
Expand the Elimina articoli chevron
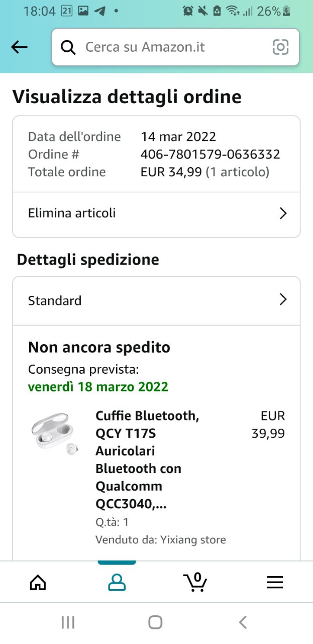pos(283,213)
